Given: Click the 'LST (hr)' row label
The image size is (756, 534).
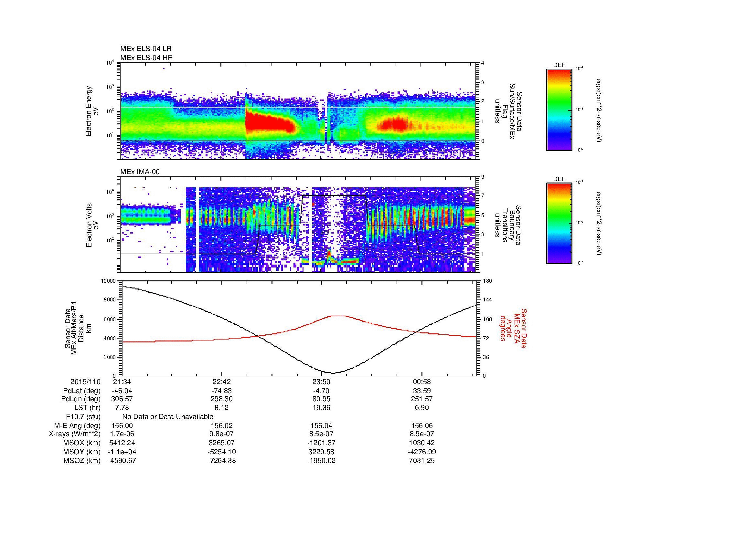Looking at the screenshot, I should click(x=87, y=408).
